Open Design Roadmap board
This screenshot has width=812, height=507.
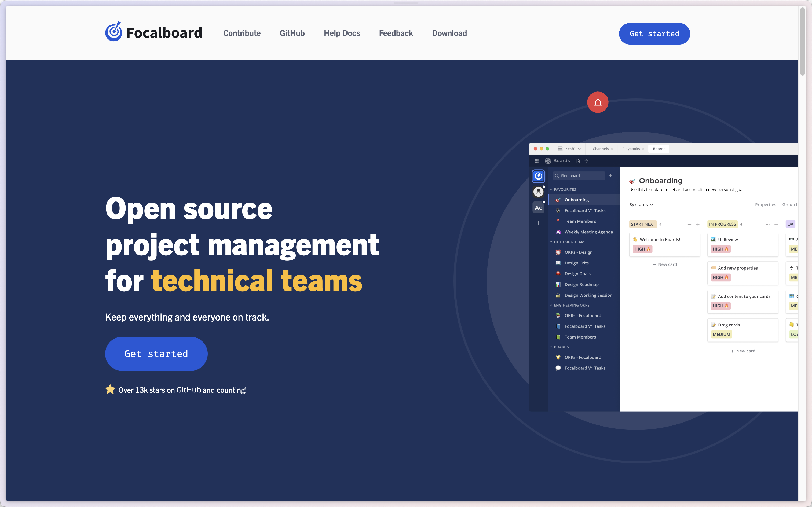[x=584, y=284]
